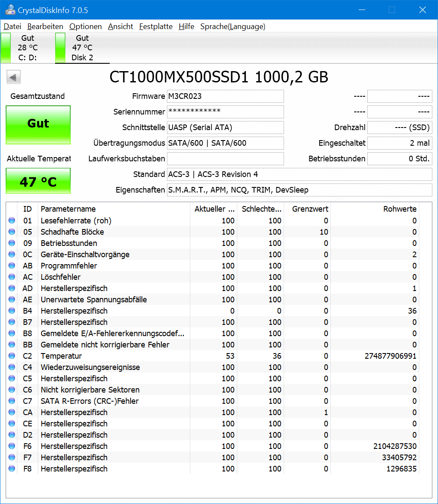438x504 pixels.
Task: Click status dot for ID AC Löschfehler
Action: [12, 277]
